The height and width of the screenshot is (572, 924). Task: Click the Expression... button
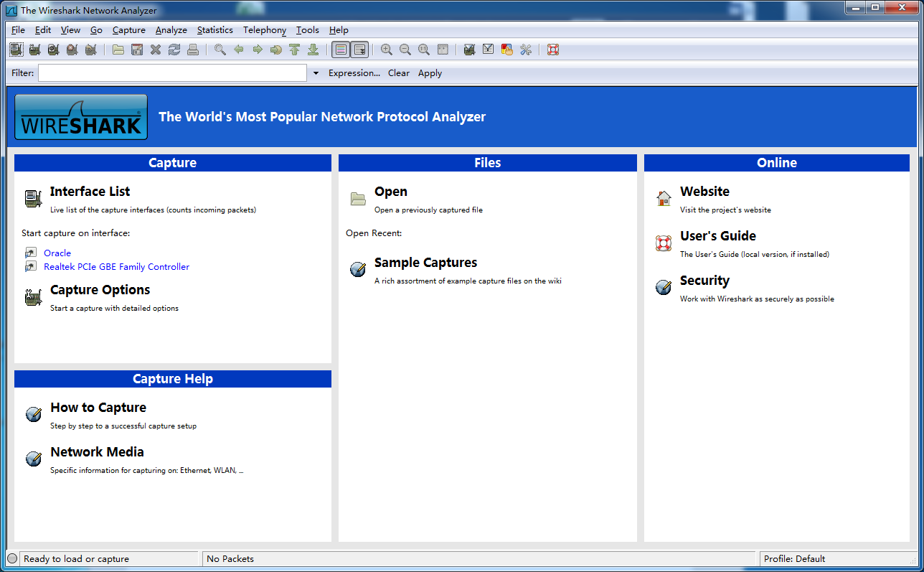(354, 73)
